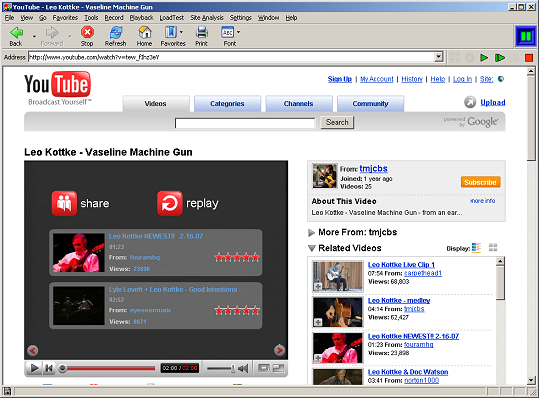Mute the video player speaker
This screenshot has width=539, height=398.
point(243,368)
